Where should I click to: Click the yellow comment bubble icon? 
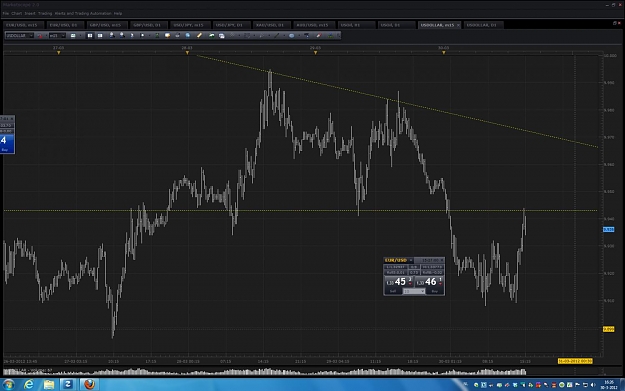pyautogui.click(x=167, y=35)
